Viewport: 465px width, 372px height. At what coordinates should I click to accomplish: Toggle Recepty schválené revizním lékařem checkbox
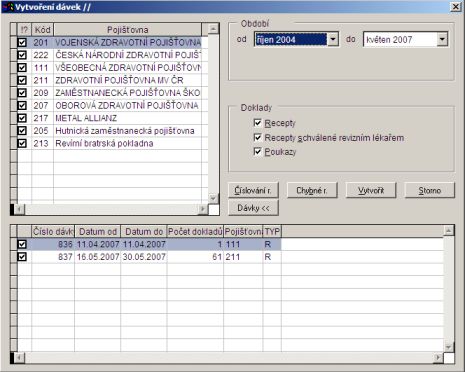(x=257, y=137)
